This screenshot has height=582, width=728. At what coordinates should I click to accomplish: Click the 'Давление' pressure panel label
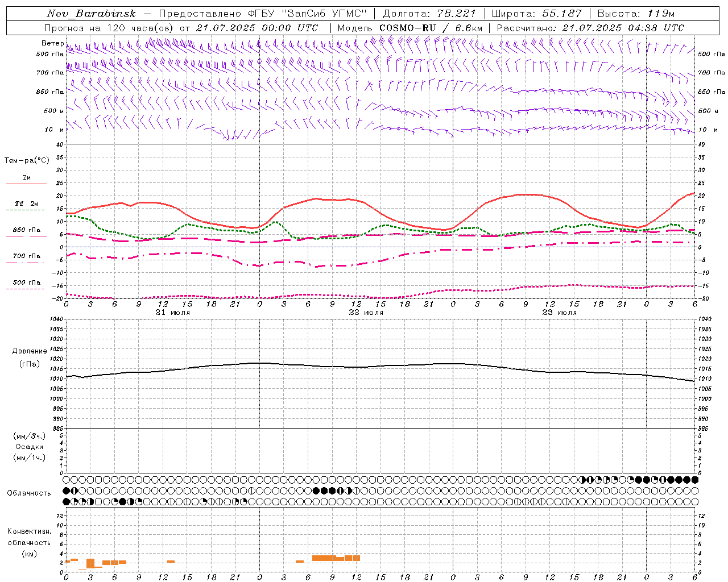point(30,351)
